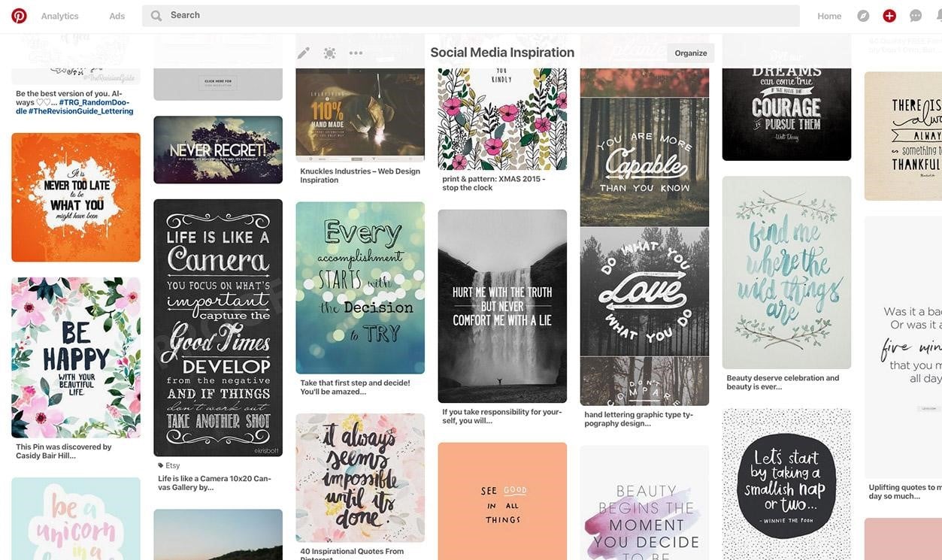The height and width of the screenshot is (560, 942).
Task: Click the 'Take that first step and decide!' caption
Action: pyautogui.click(x=355, y=387)
